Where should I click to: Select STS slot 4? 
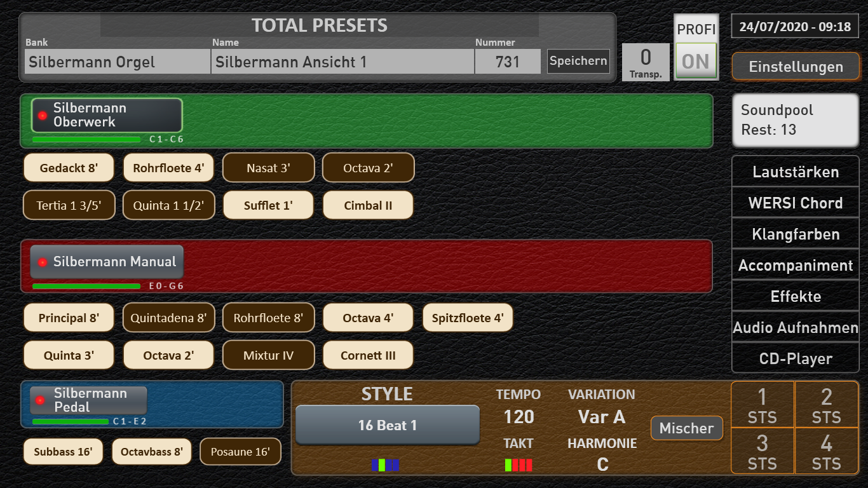(826, 451)
